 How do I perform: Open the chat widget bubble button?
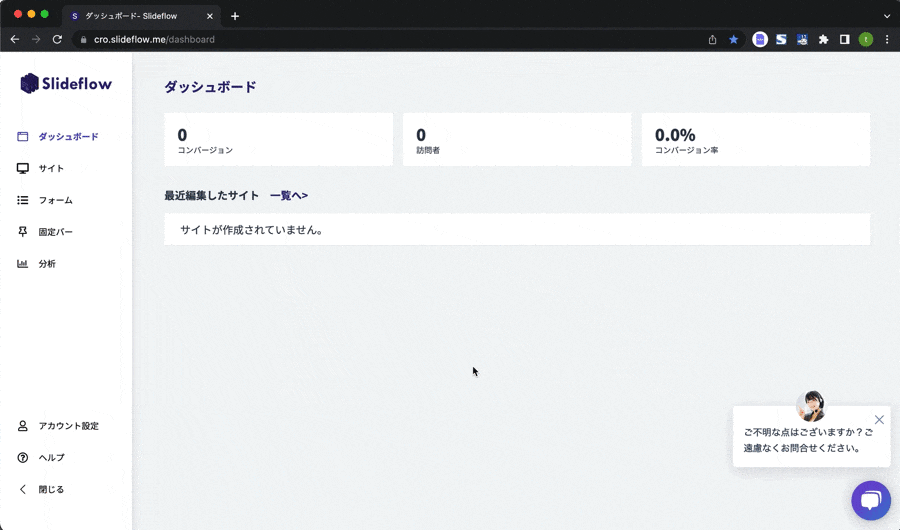point(871,500)
